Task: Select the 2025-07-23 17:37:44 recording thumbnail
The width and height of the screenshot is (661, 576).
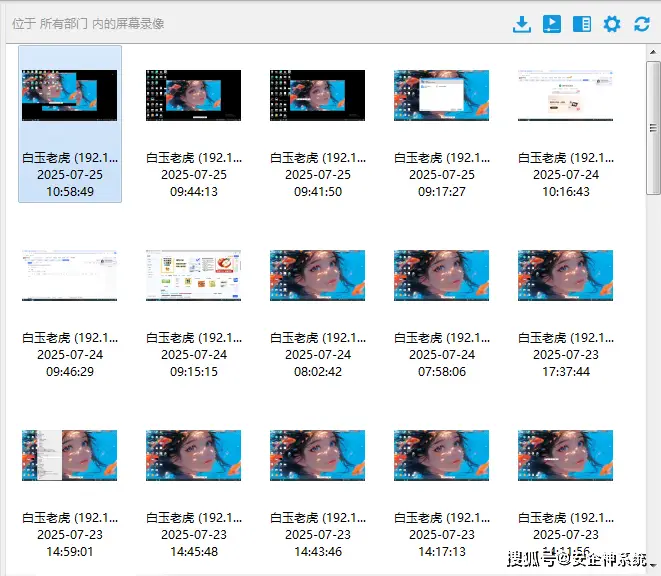Action: tap(565, 276)
